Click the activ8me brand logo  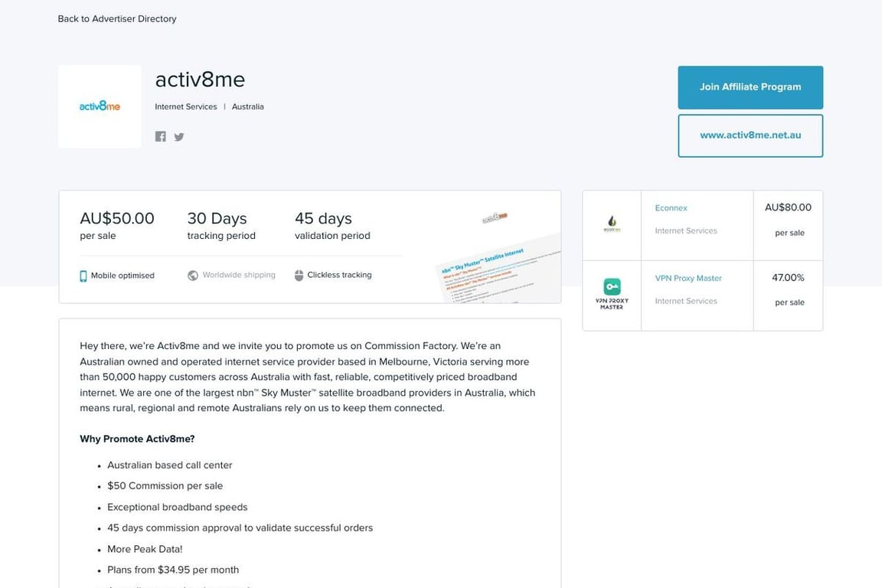click(100, 106)
